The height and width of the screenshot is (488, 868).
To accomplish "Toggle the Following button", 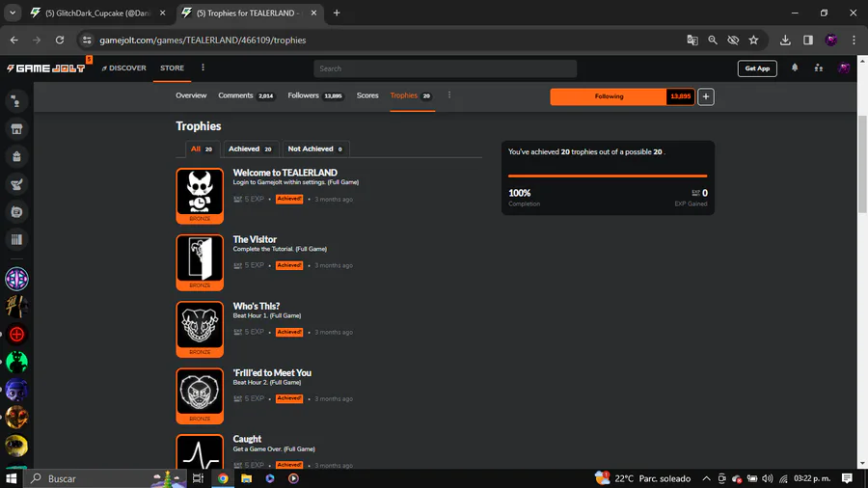I will pos(609,96).
